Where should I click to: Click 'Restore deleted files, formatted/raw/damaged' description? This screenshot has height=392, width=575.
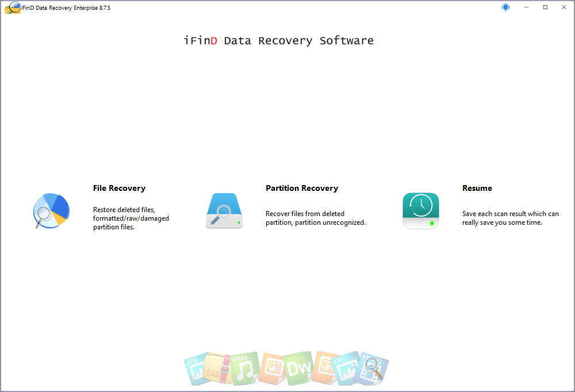[x=131, y=218]
